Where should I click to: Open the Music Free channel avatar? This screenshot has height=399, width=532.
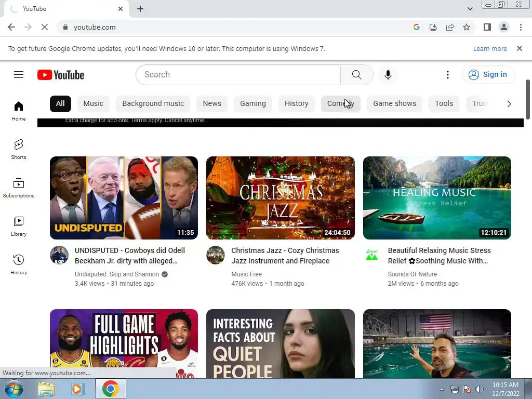tap(216, 255)
